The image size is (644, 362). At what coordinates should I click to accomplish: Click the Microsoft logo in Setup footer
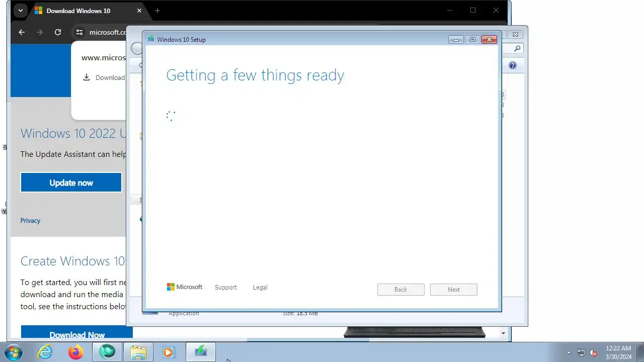(185, 287)
